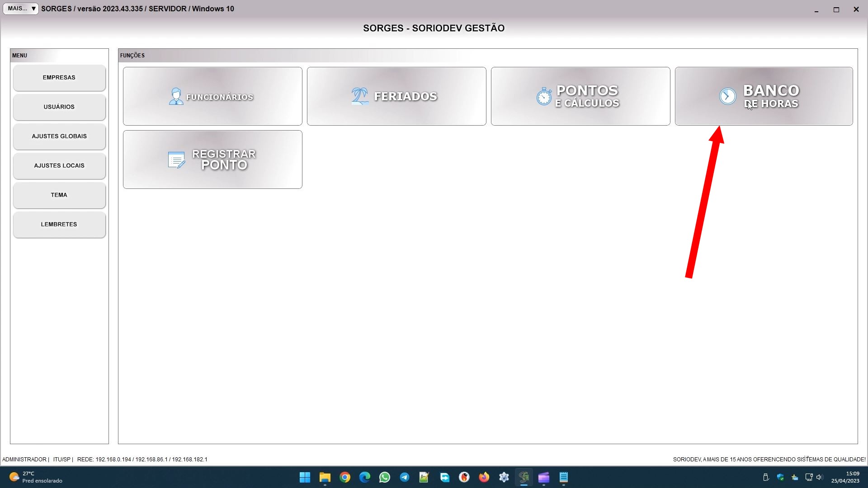Open File Explorer from the taskbar

click(x=325, y=477)
